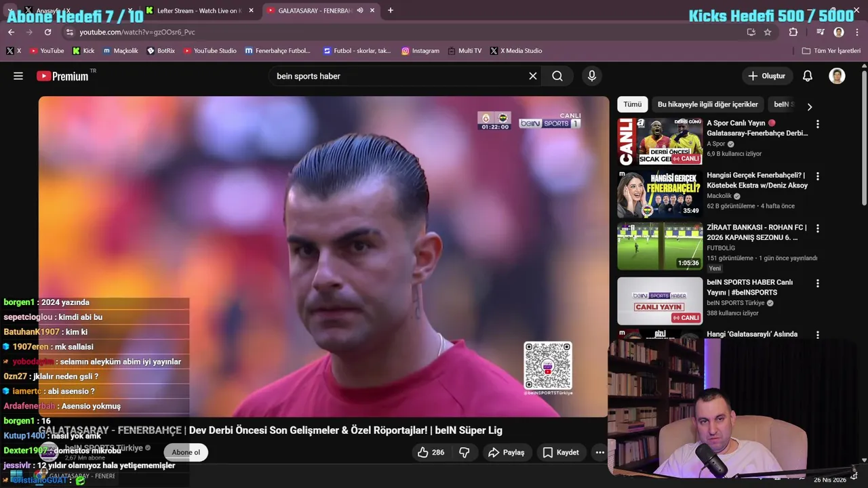
Task: Open options for ZİRAAT BANKASI - ROHAN FC video
Action: (818, 228)
